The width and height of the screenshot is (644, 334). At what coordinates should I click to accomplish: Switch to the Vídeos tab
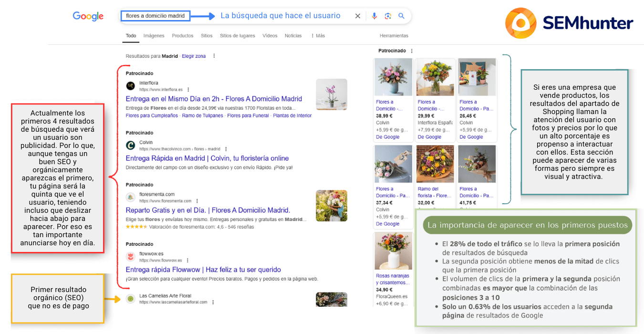click(x=270, y=36)
